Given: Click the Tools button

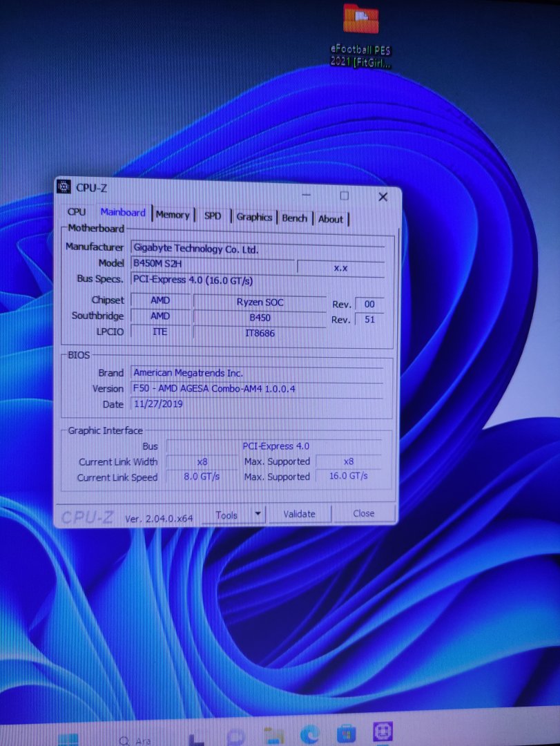Looking at the screenshot, I should (x=226, y=515).
